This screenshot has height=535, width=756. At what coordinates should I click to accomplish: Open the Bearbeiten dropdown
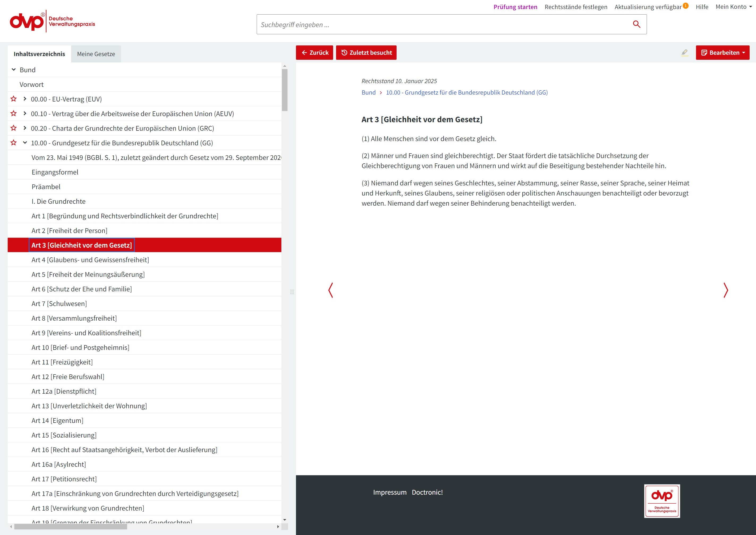(722, 53)
